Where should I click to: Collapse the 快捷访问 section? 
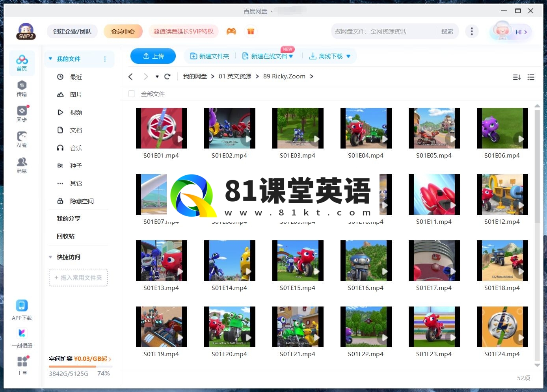(50, 257)
